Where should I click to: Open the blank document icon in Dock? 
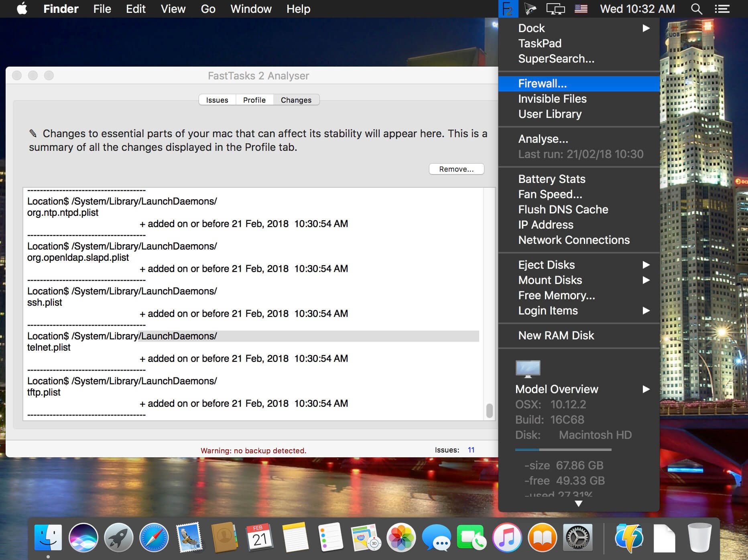(x=665, y=538)
